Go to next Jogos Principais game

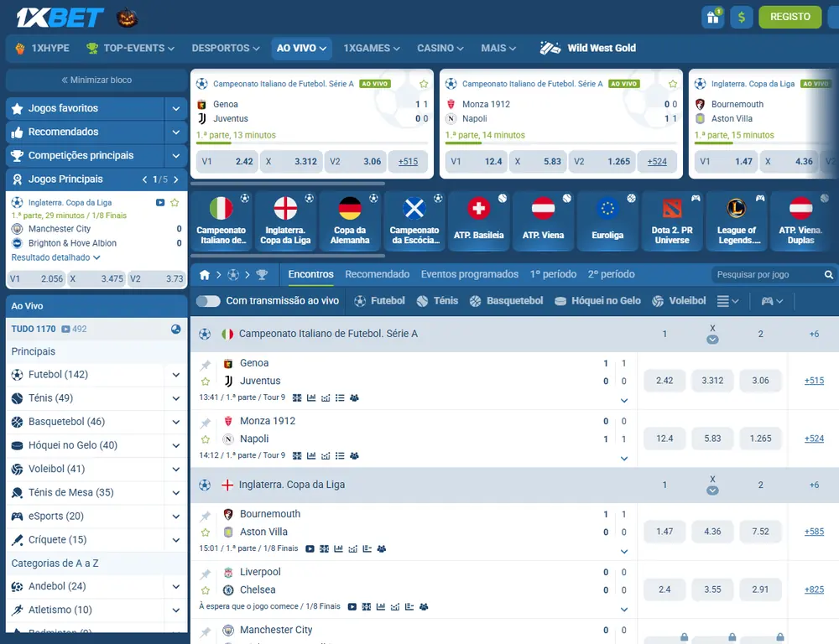[176, 179]
